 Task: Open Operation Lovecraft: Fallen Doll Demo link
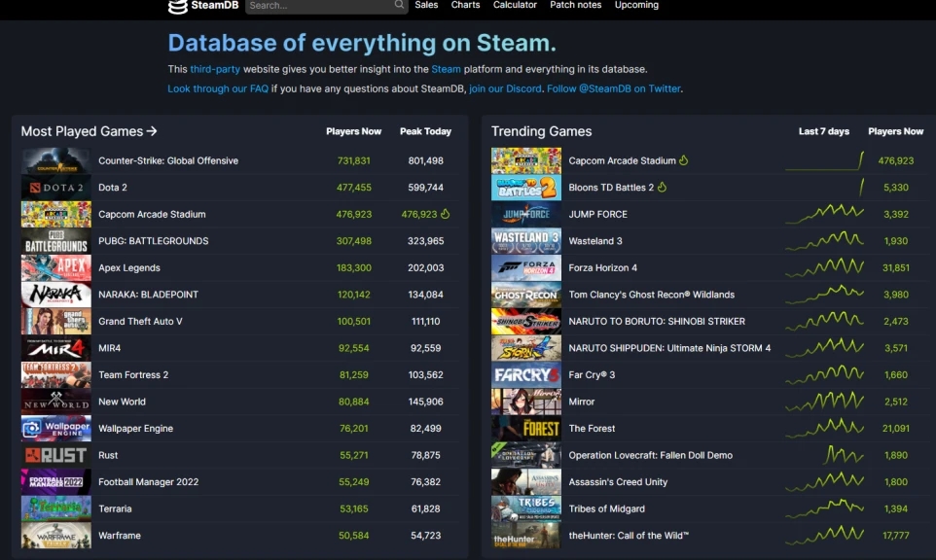(x=650, y=455)
